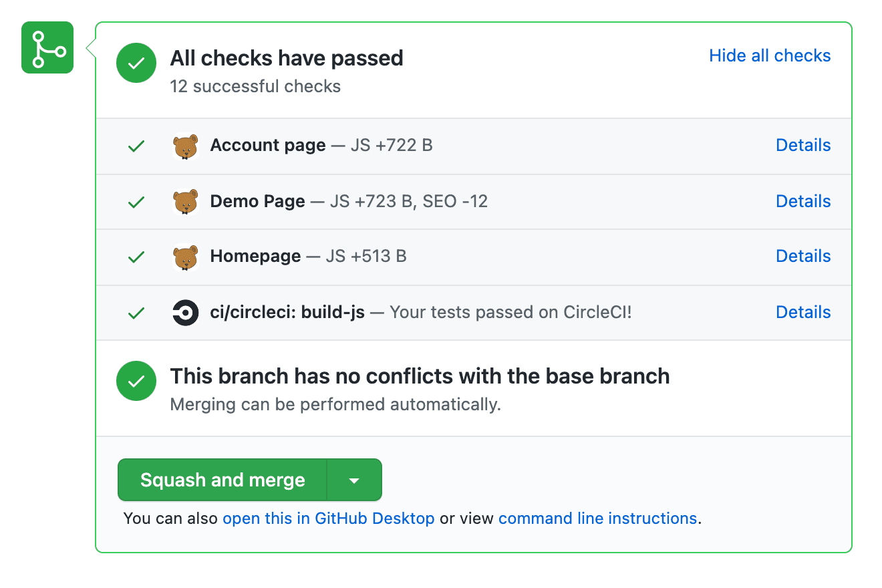The height and width of the screenshot is (588, 882).
Task: Click the checkmark next to ci/circleci: build-js
Action: point(136,313)
